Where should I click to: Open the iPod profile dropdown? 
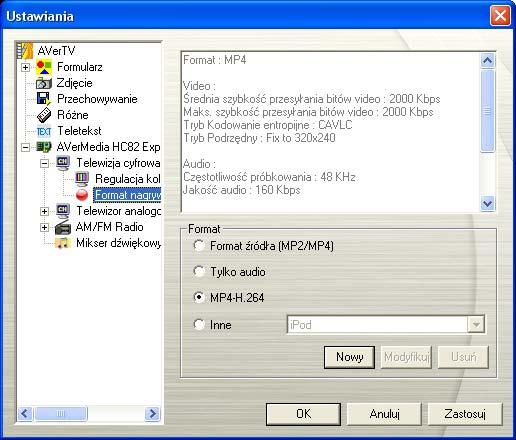[x=476, y=324]
